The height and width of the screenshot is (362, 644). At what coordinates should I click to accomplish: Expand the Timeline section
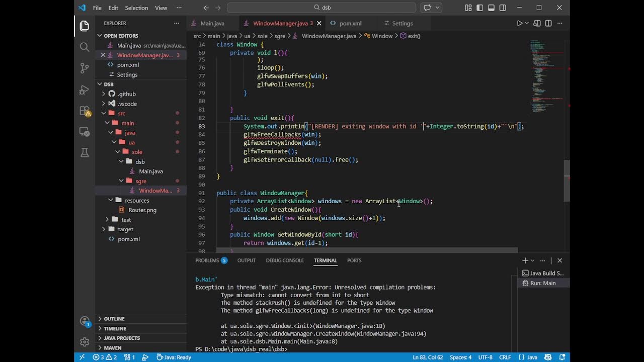click(x=115, y=328)
